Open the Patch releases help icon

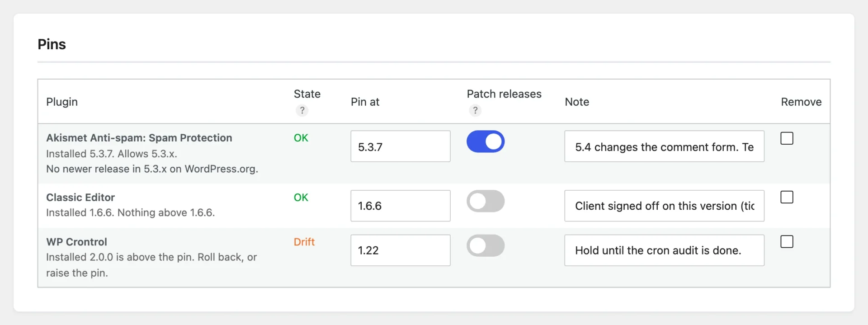click(475, 110)
